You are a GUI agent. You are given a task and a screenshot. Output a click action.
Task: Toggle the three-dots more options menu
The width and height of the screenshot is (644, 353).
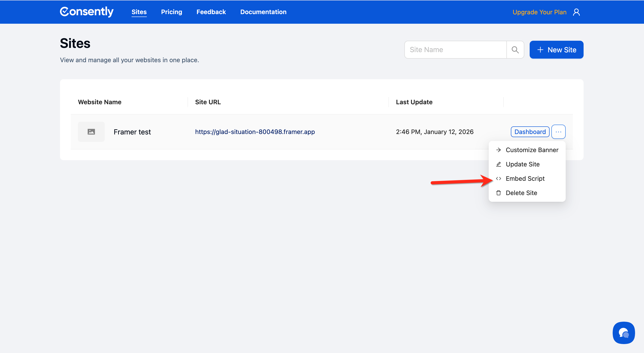point(558,132)
